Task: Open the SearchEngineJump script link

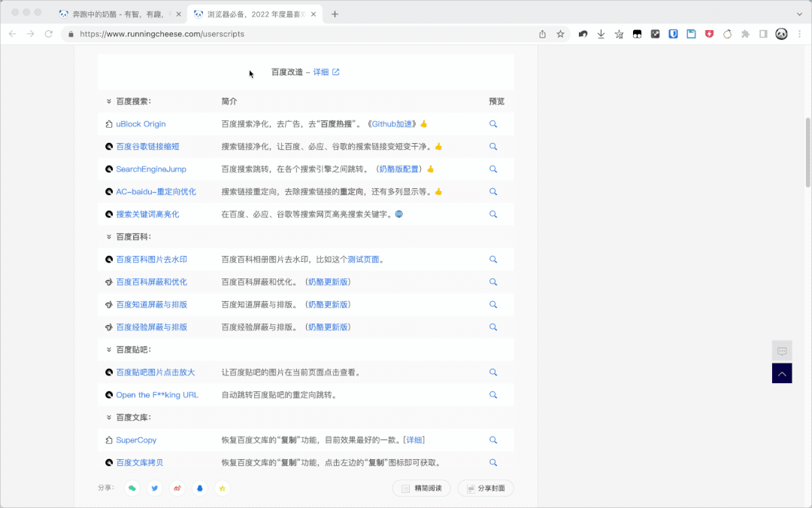Action: click(151, 169)
